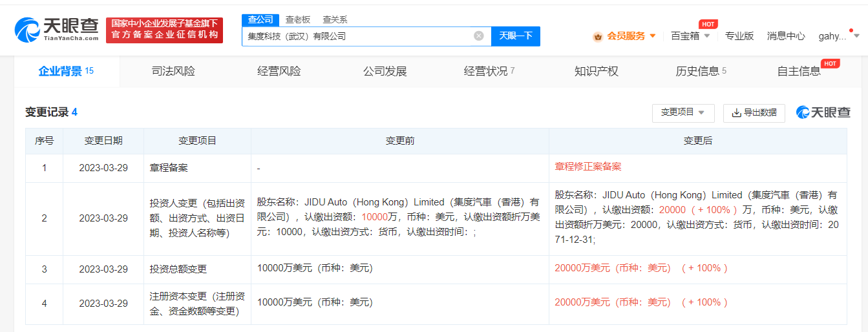The image size is (868, 332).
Task: Click the 变更日期 column header
Action: tap(103, 141)
